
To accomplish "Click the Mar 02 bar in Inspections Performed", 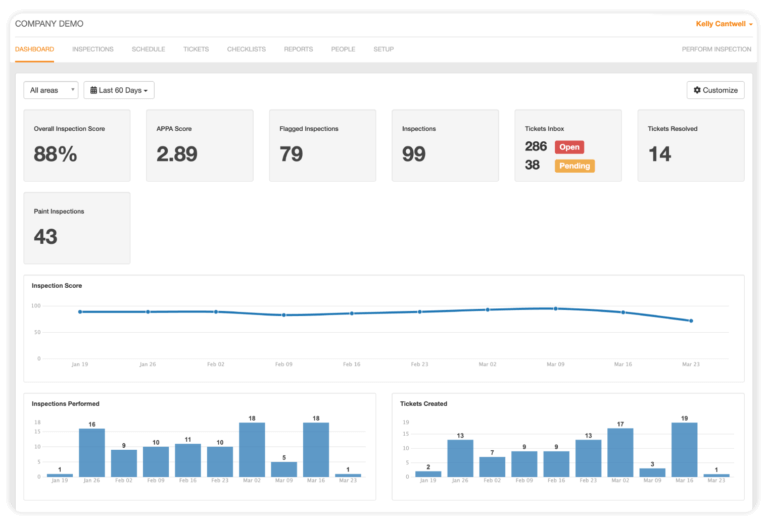I will tap(252, 449).
